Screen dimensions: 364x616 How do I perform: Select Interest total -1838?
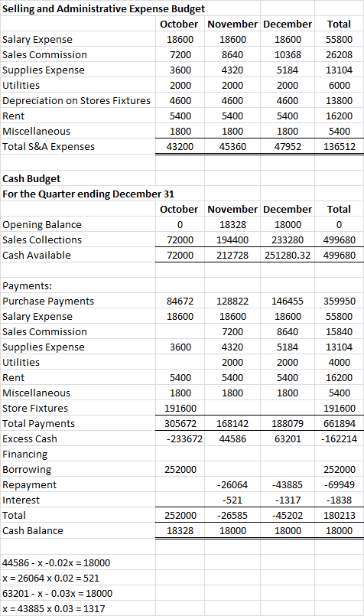point(340,500)
